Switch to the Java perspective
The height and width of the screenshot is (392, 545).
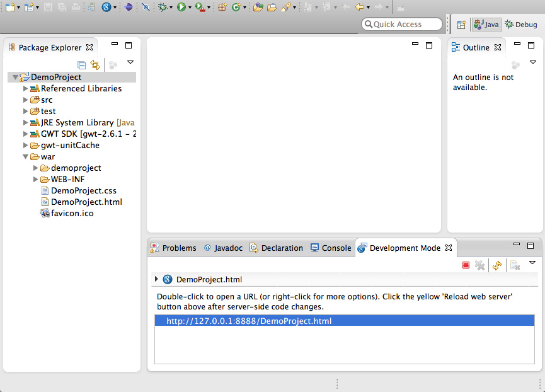pyautogui.click(x=486, y=25)
